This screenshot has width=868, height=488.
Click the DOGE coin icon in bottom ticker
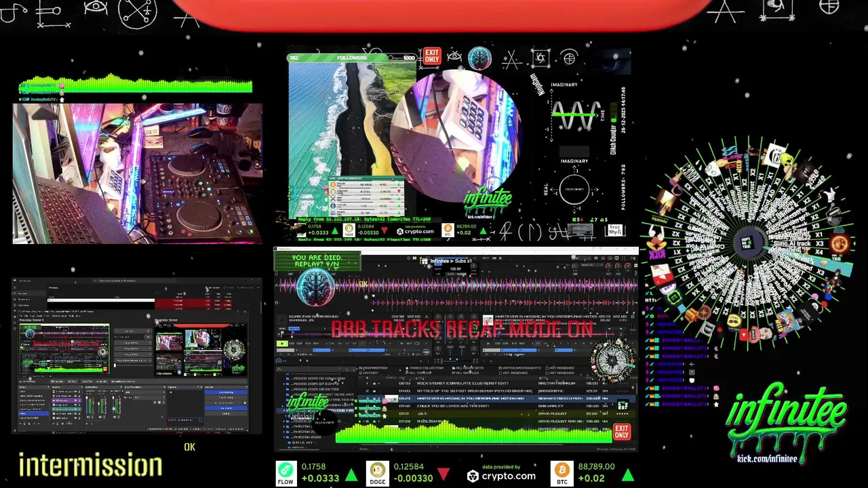(x=377, y=472)
